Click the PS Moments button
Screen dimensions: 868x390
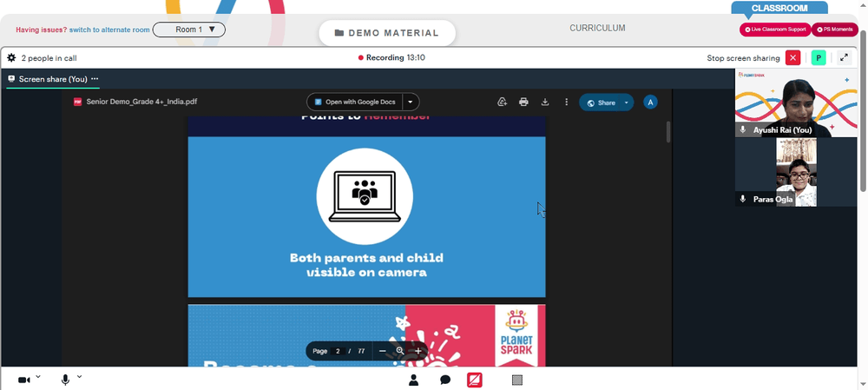835,30
